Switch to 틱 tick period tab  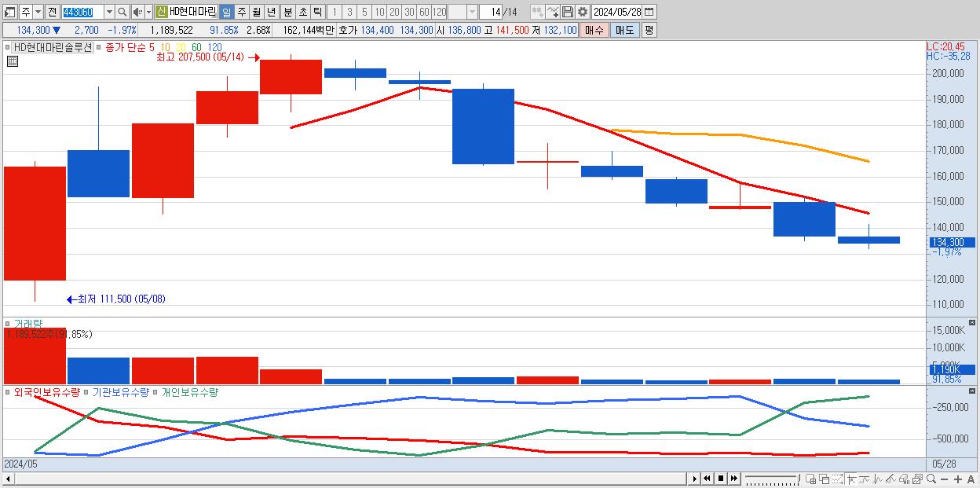click(x=316, y=12)
